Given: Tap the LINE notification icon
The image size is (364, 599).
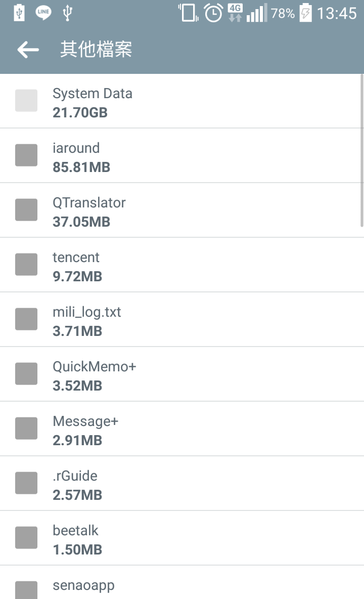Looking at the screenshot, I should (x=43, y=13).
